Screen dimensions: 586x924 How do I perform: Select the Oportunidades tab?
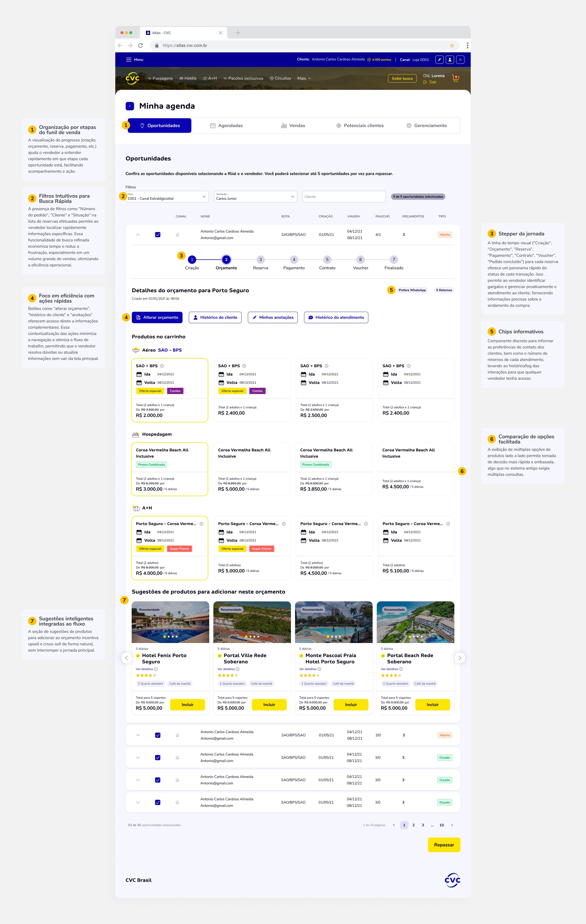(x=160, y=126)
